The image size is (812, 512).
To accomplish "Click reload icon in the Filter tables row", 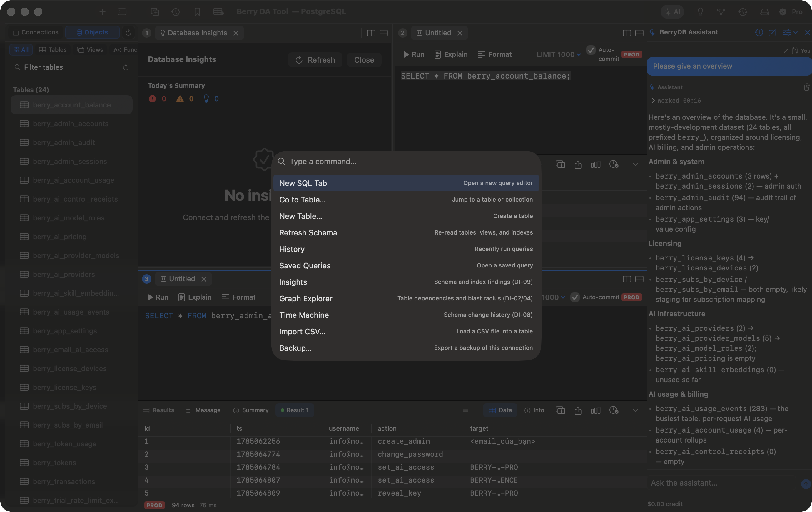I will point(126,67).
